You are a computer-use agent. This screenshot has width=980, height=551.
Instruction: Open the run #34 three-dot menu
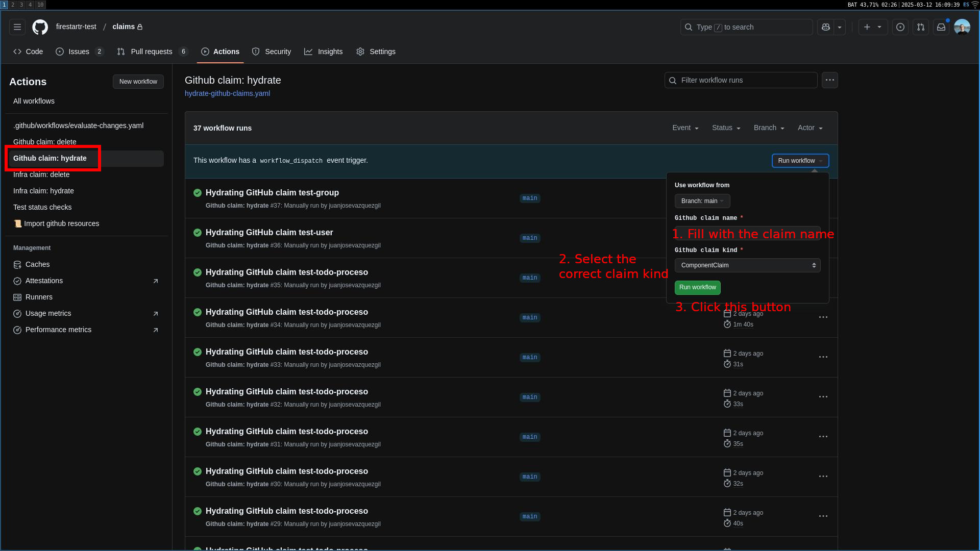(x=823, y=317)
